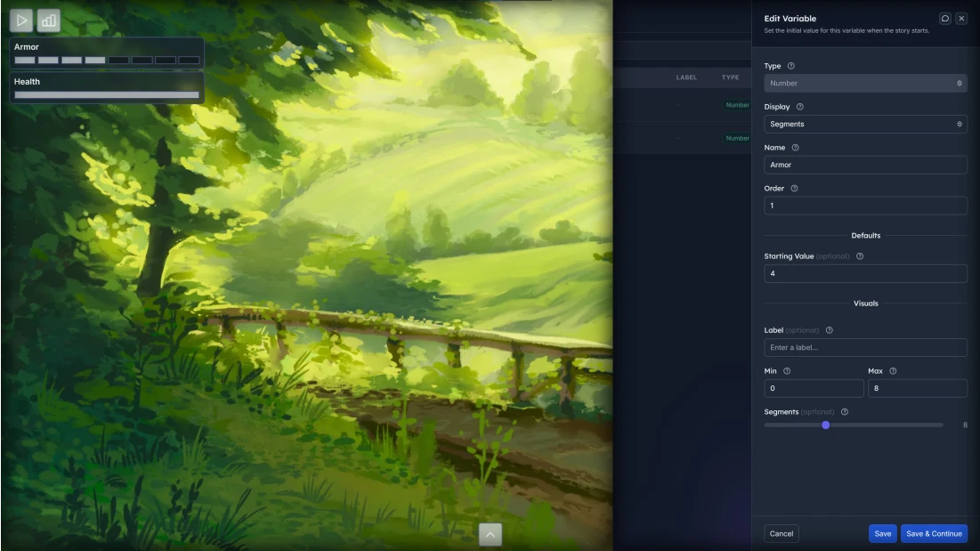980x551 pixels.
Task: Click the LABEL column header
Action: [686, 77]
